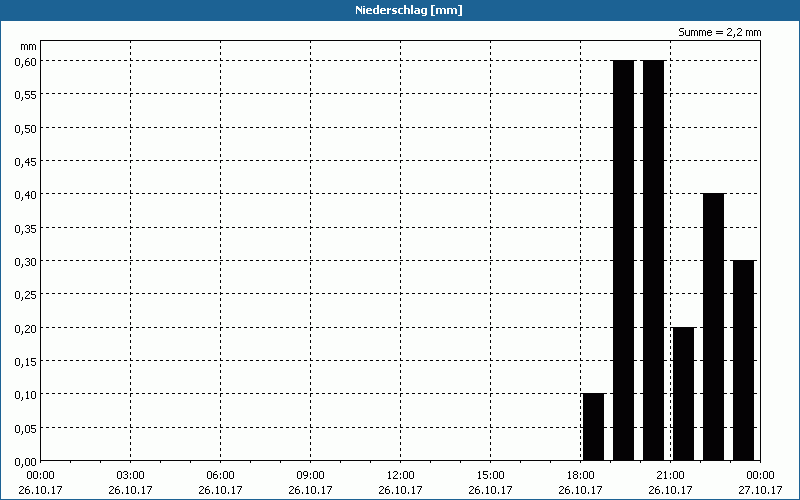
Task: Select the 0,20 y-axis label
Action: [x=25, y=328]
